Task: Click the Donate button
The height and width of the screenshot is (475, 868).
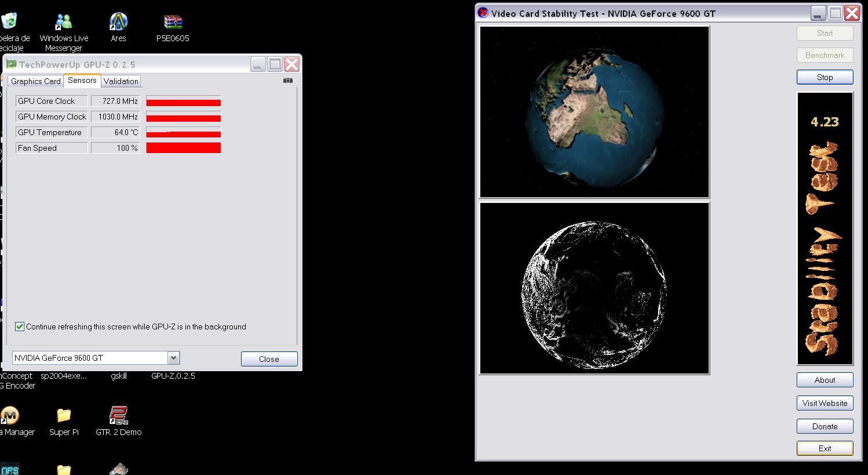Action: click(825, 426)
